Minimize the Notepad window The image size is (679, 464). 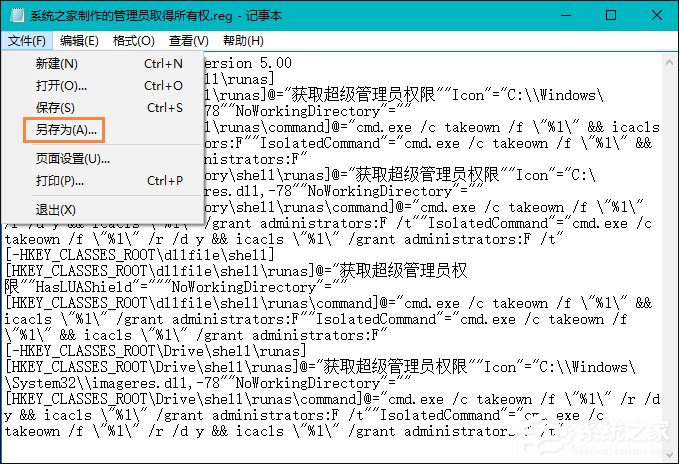[566, 16]
